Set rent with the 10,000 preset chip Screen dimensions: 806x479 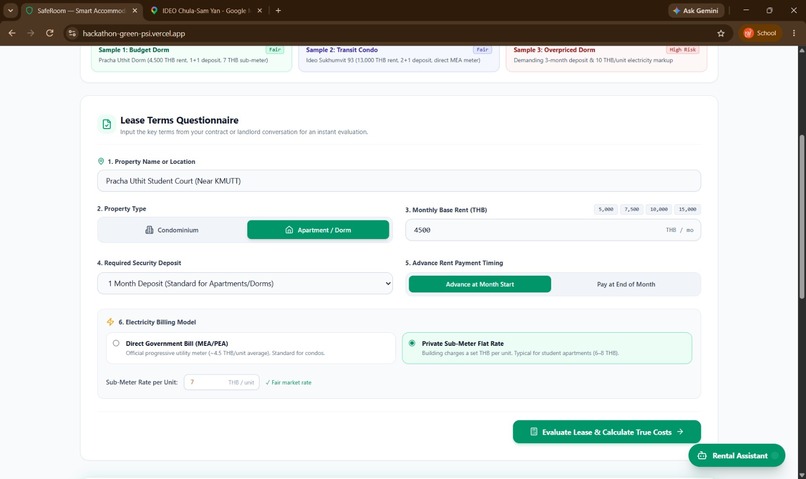(658, 209)
